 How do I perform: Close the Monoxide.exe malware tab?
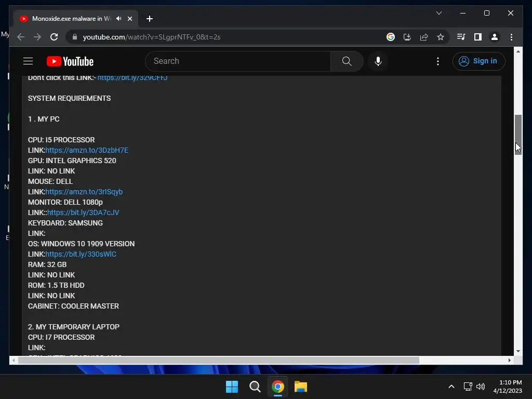[129, 19]
